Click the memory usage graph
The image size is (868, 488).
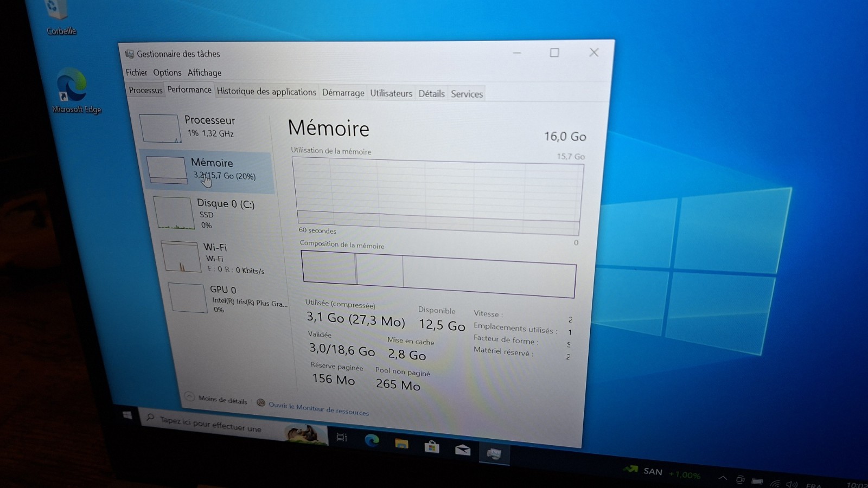coord(438,196)
